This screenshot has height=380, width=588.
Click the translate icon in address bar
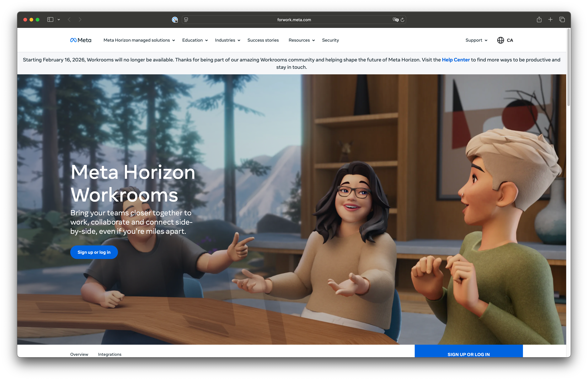click(x=395, y=20)
